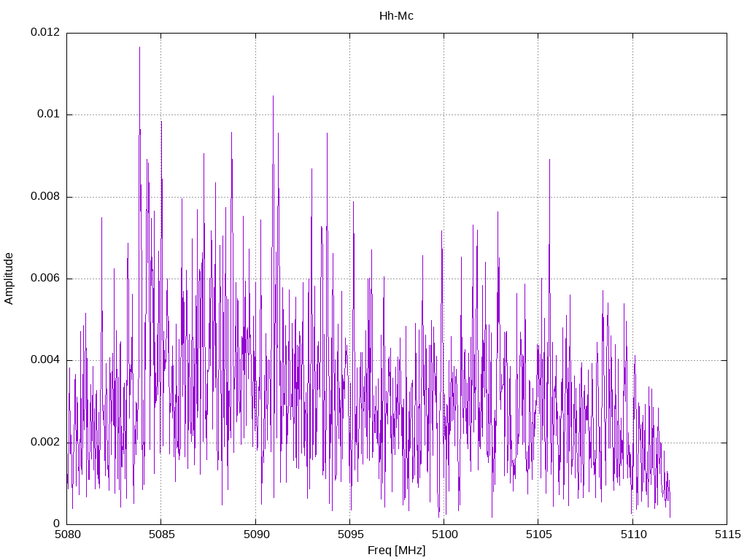
Task: Click the 'Amplitude' y-axis label
Action: pyautogui.click(x=9, y=279)
